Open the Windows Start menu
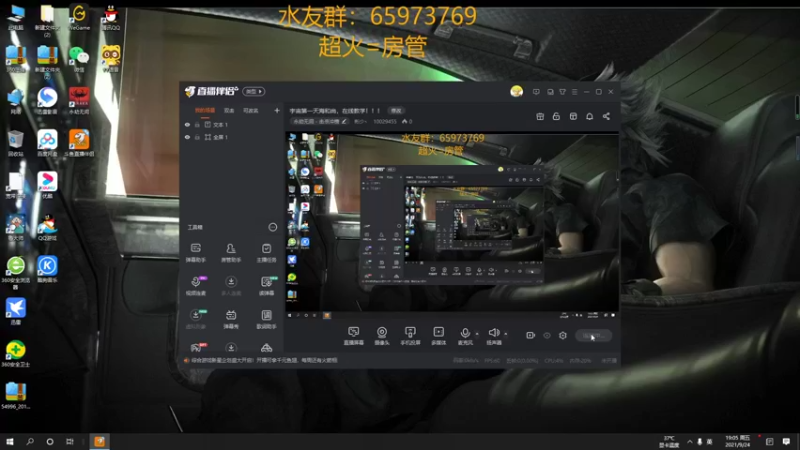 (10, 441)
